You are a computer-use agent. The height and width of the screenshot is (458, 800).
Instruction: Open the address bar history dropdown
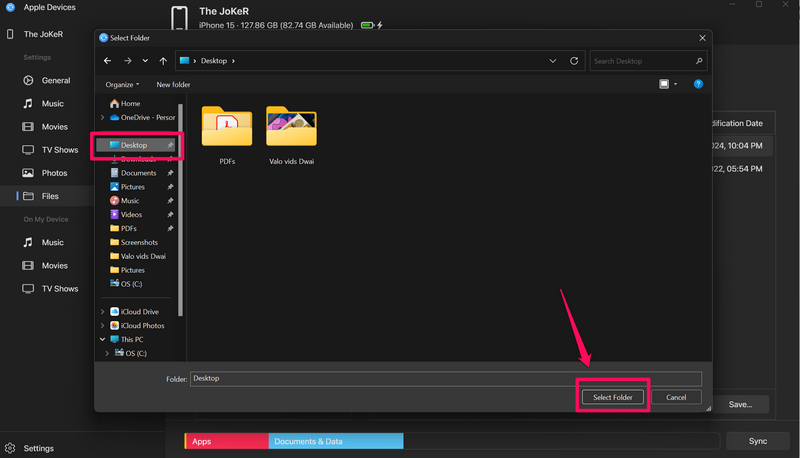coord(553,61)
